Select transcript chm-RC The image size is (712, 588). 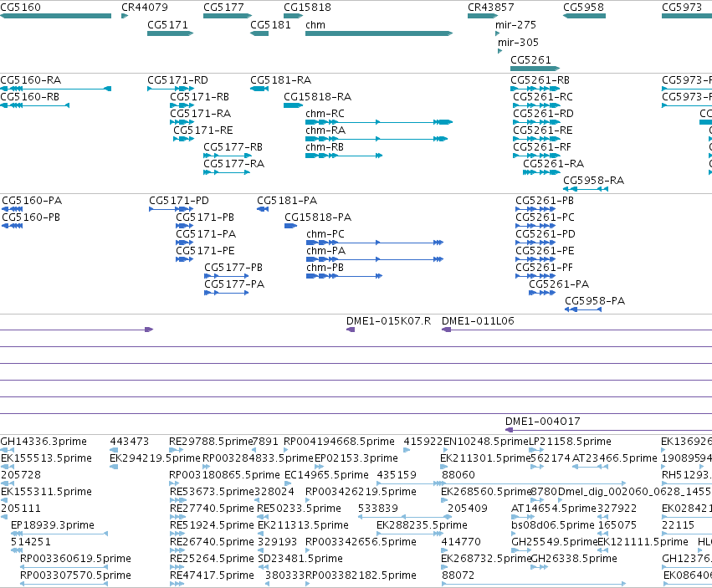coord(325,114)
